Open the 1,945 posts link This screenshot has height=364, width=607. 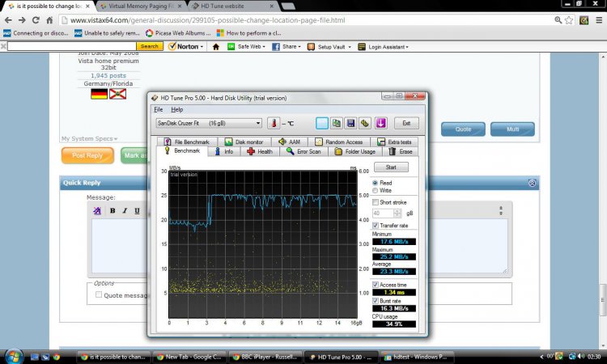pyautogui.click(x=108, y=76)
